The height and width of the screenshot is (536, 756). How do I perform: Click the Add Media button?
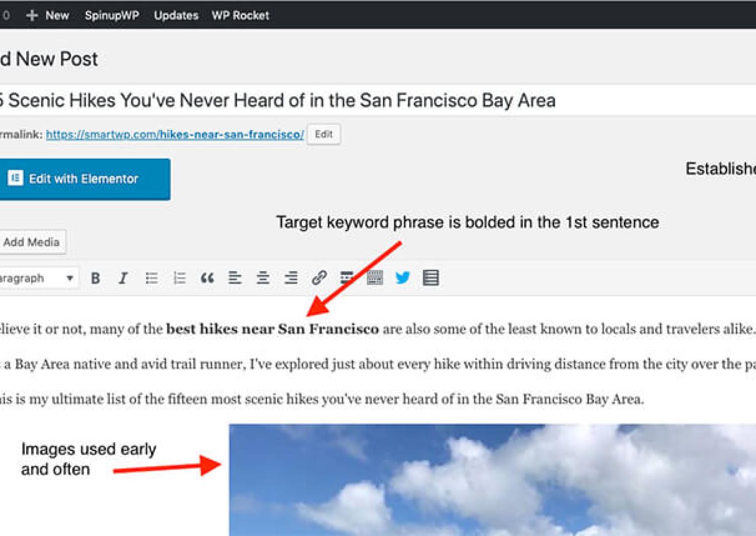(31, 242)
